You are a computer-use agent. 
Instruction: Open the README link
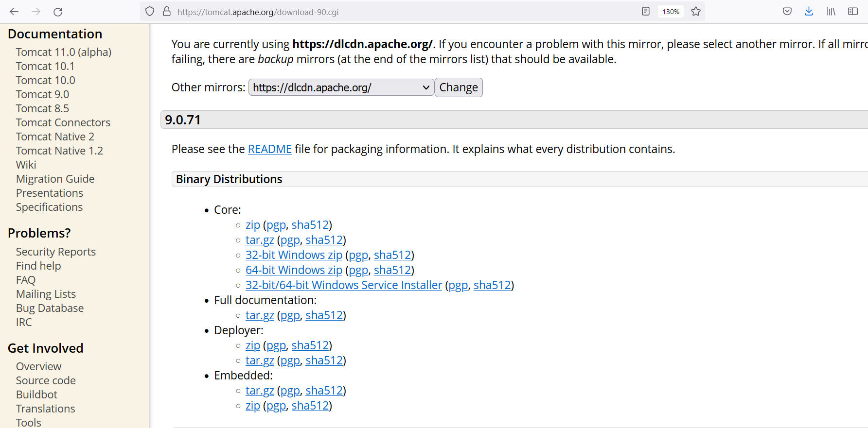click(x=270, y=149)
